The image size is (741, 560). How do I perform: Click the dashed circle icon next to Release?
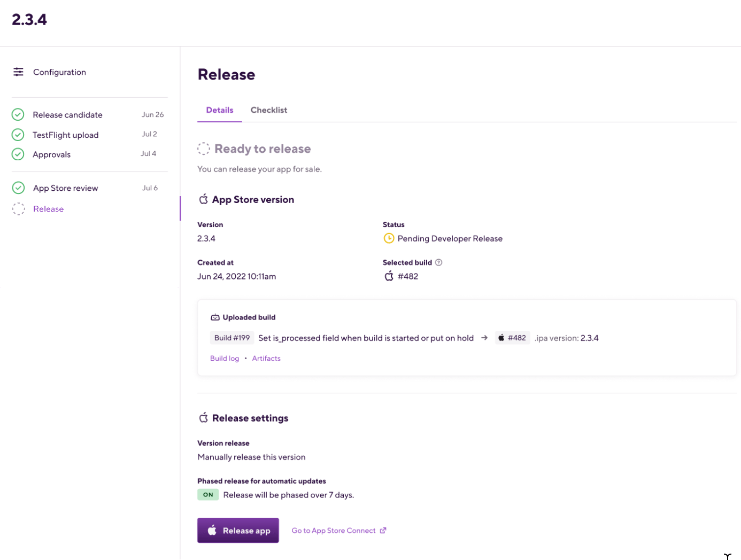tap(19, 208)
